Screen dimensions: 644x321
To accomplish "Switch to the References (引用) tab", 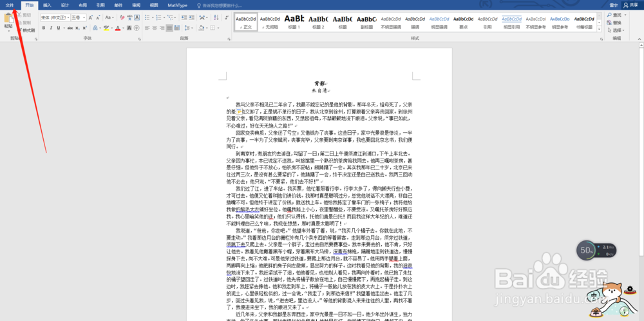I will (100, 5).
